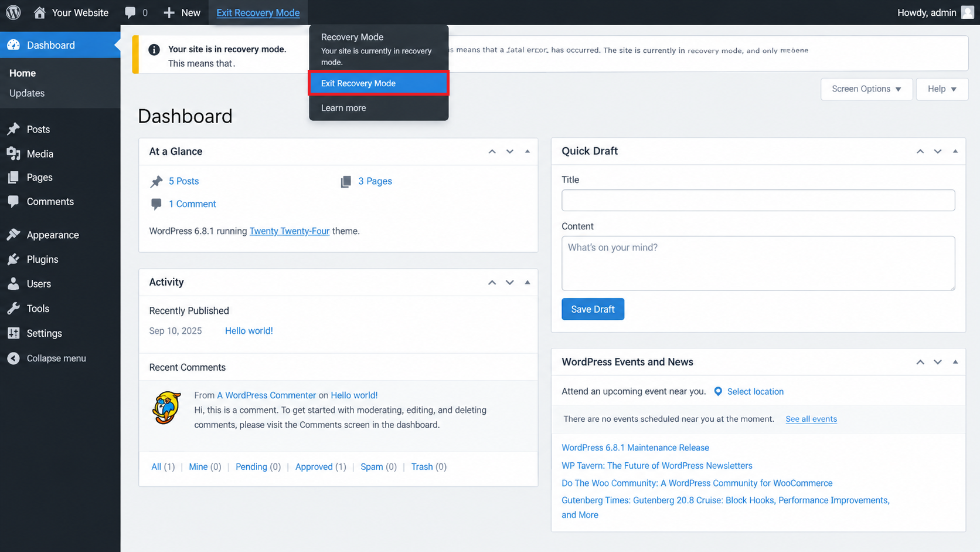Click the Save Draft button
Viewport: 980px width, 552px height.
click(x=593, y=309)
